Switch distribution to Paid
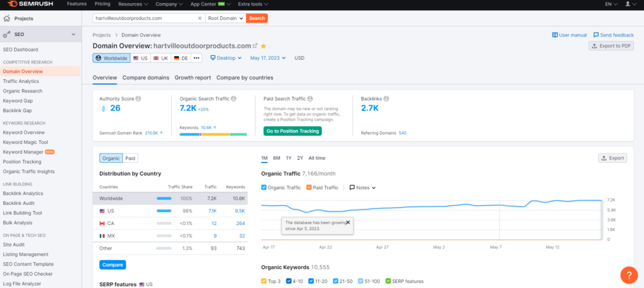 (x=130, y=158)
